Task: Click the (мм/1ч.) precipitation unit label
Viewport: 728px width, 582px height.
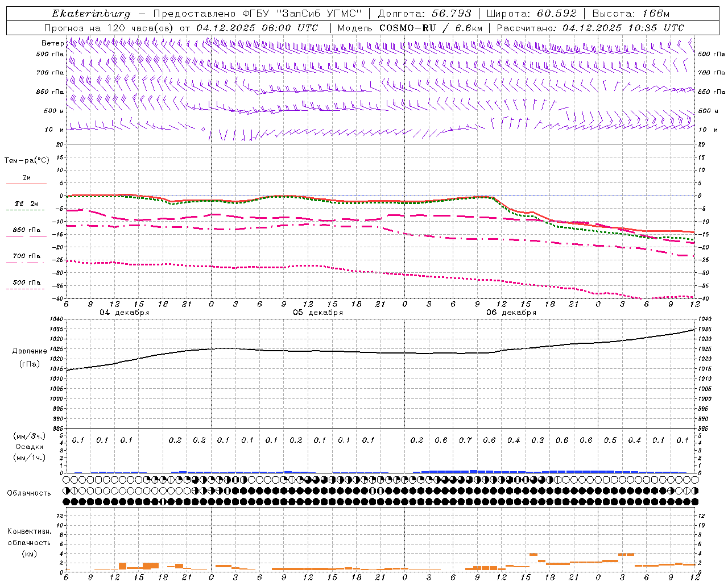Action: click(30, 458)
